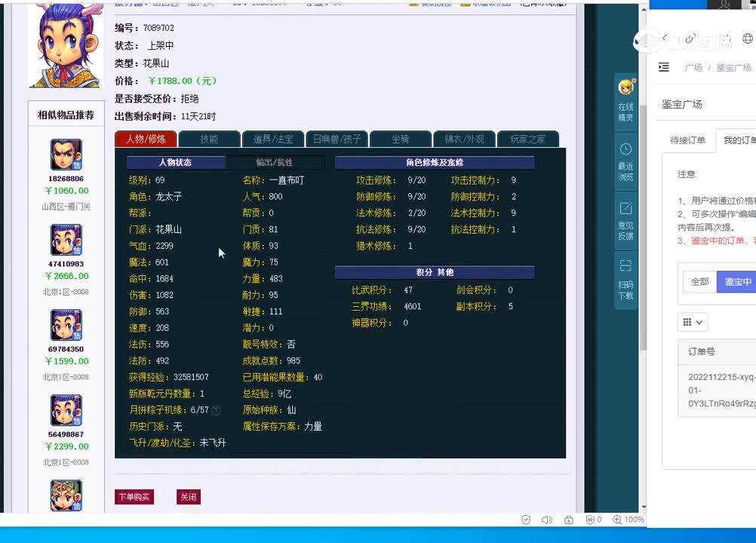756x543 pixels.
Task: Click the browser security shield status icon
Action: tap(526, 520)
